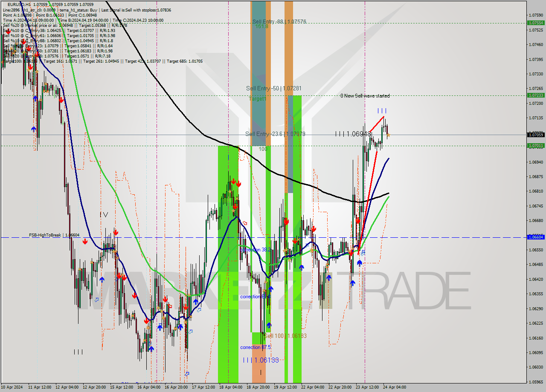This screenshot has height=392, width=546.
Task: Click the '19 Apr 12:00' time axis label
Action: (285, 387)
